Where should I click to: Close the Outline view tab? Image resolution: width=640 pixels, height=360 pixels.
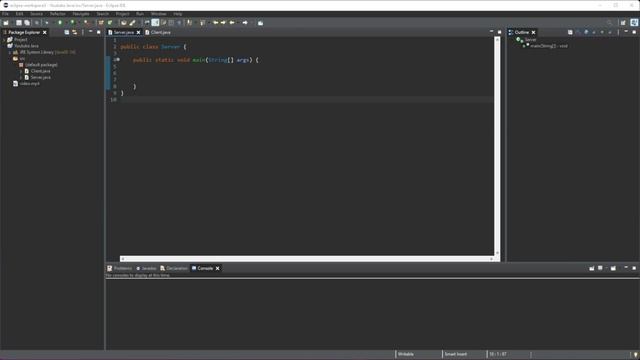(x=533, y=32)
